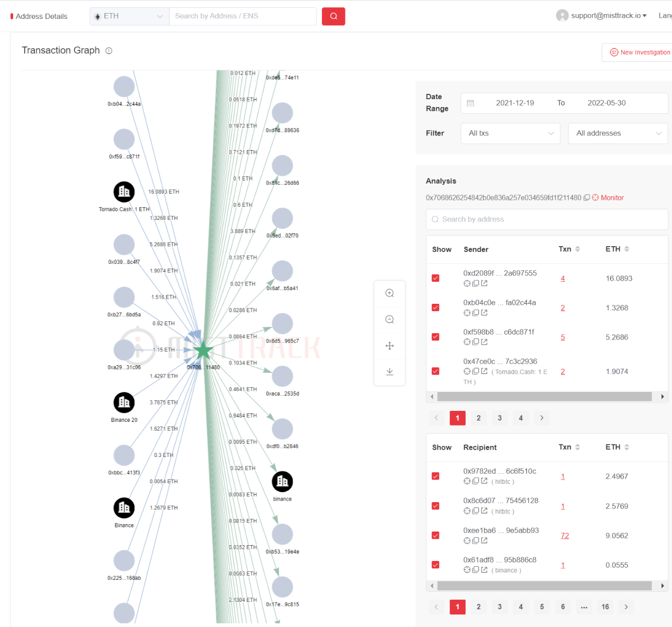672x627 pixels.
Task: Toggle Show checkbox for sender 0xf598b8
Action: click(435, 337)
